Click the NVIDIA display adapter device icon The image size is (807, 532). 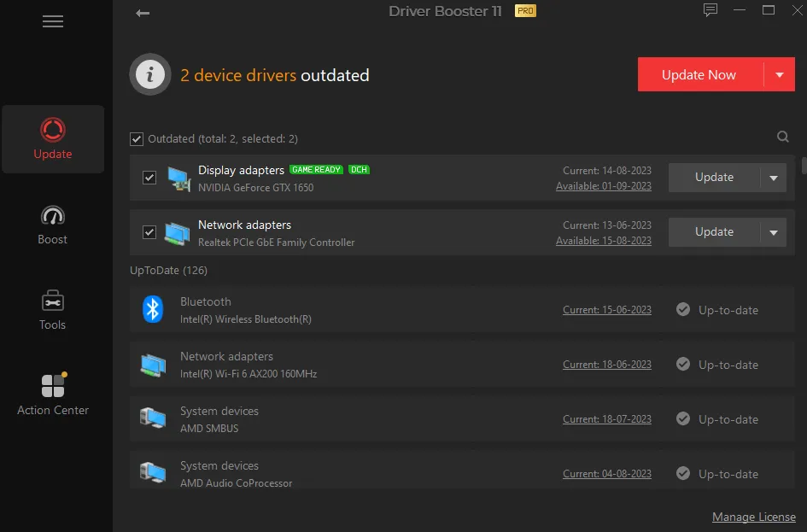(x=178, y=177)
